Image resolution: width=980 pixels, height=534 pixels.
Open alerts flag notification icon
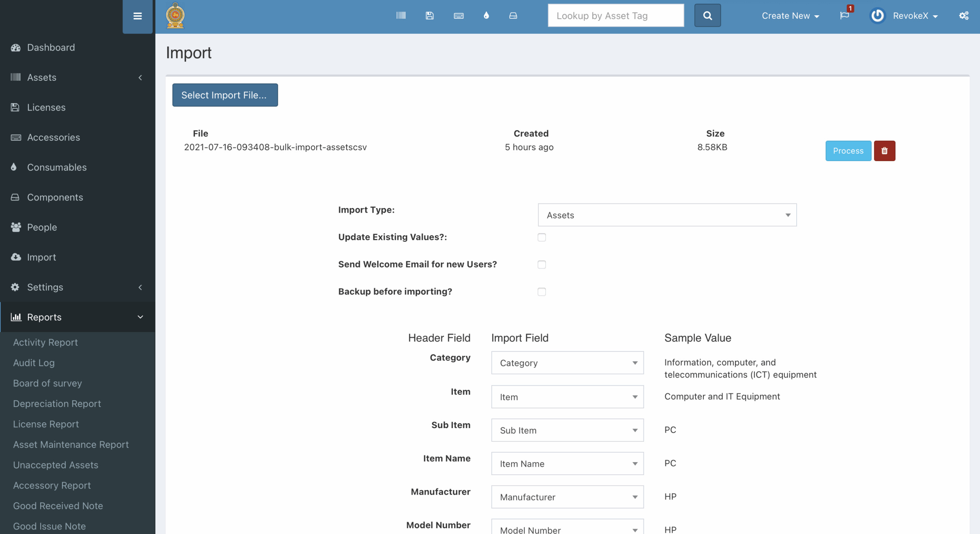[844, 15]
